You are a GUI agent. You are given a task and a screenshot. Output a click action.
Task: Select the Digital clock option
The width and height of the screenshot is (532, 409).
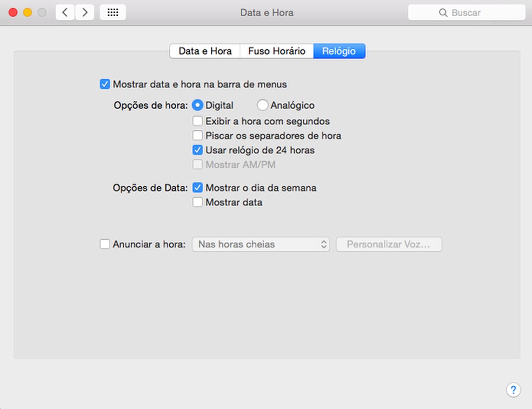coord(197,105)
